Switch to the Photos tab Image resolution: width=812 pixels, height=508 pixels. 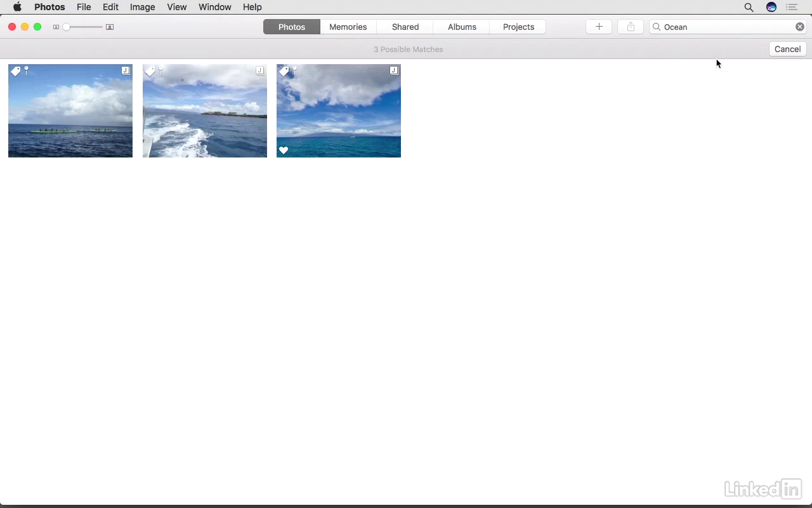point(292,27)
